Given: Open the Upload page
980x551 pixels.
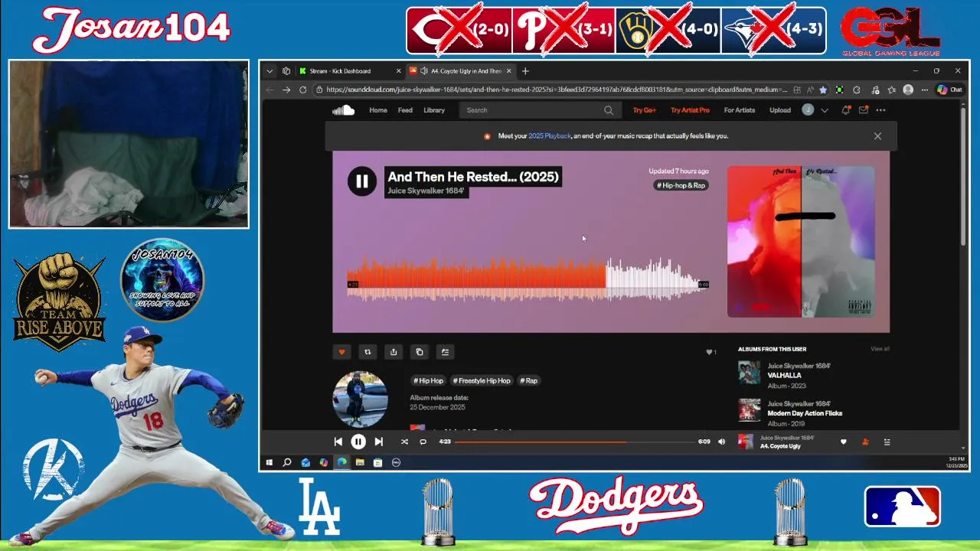Looking at the screenshot, I should (780, 110).
